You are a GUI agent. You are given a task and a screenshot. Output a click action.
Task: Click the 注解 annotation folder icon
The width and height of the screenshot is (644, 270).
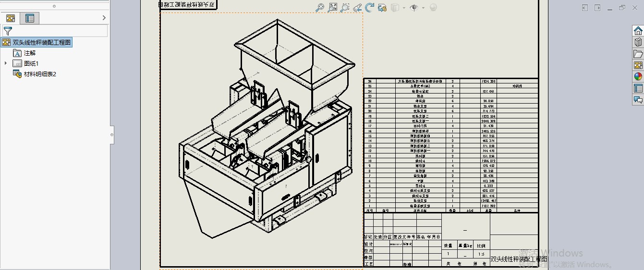click(17, 53)
